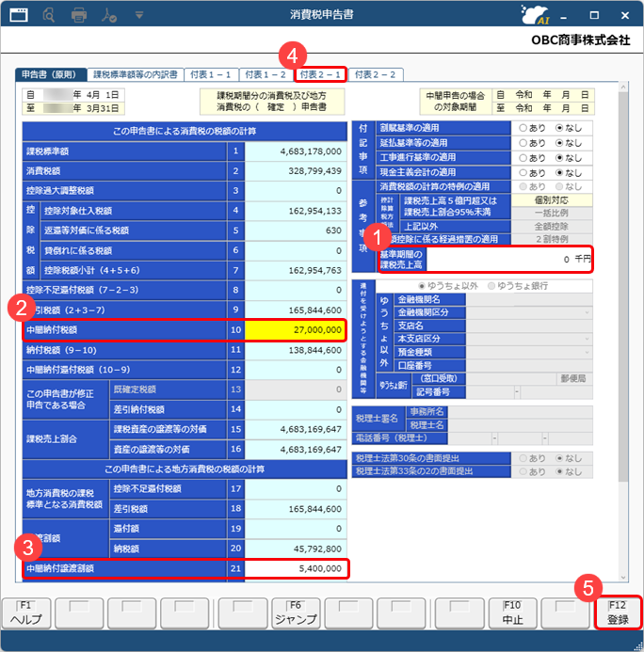Click the 基準期間の課税売上高 input field
The width and height of the screenshot is (644, 652).
click(508, 260)
